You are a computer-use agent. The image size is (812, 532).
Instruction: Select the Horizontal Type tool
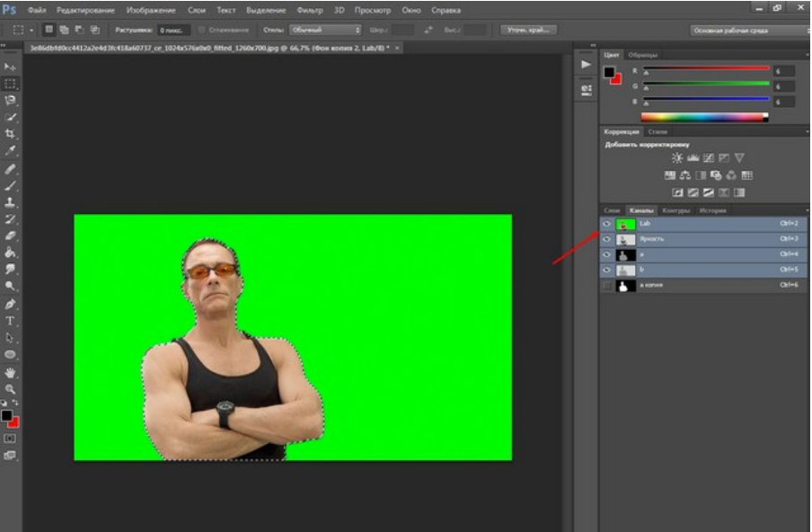[11, 321]
